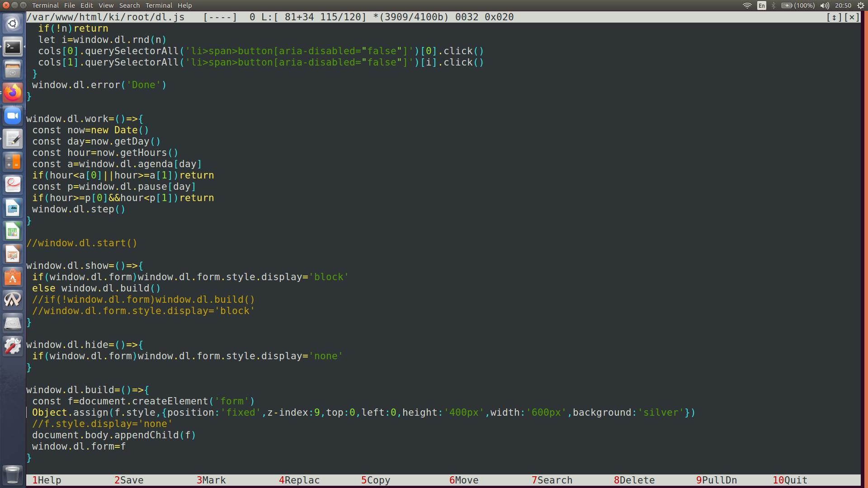Open the Calculator dock icon
Image resolution: width=868 pixels, height=488 pixels.
pyautogui.click(x=13, y=162)
